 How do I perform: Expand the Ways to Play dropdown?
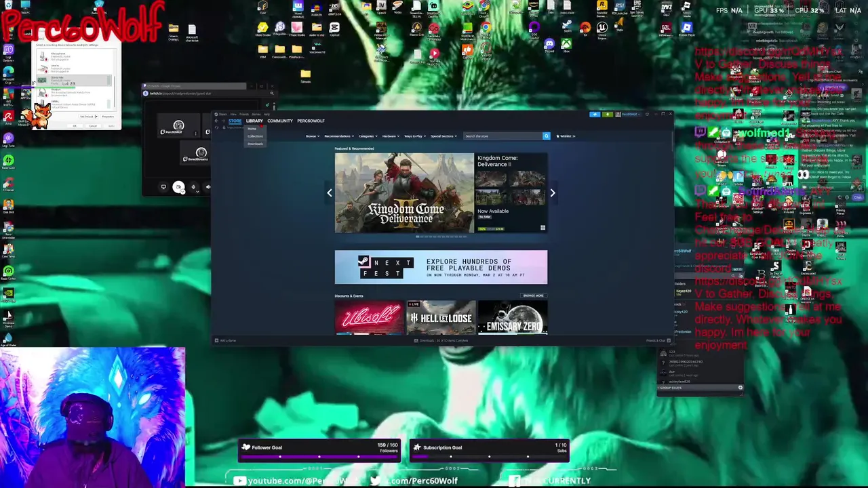click(x=415, y=136)
